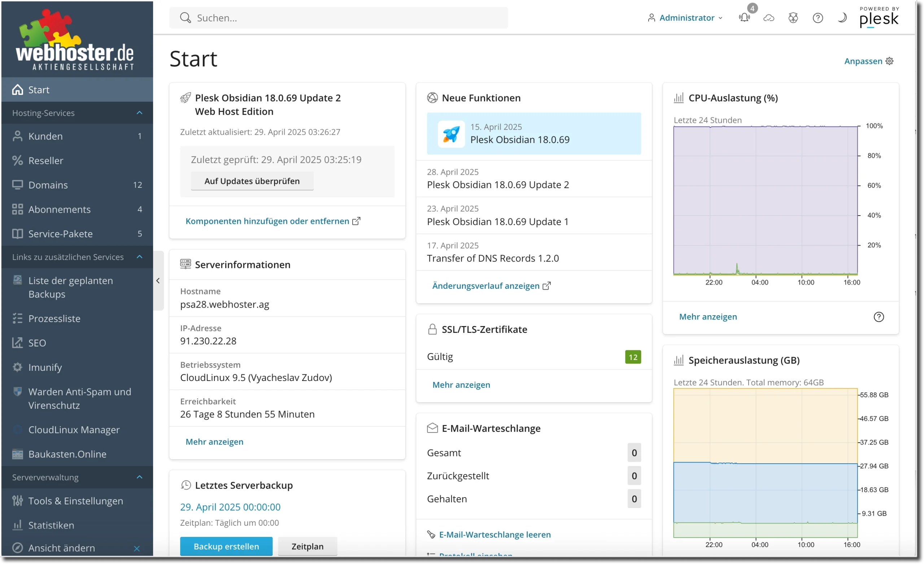Click Mehr anzeigen under Serverinformationen
924x564 pixels.
coord(214,442)
